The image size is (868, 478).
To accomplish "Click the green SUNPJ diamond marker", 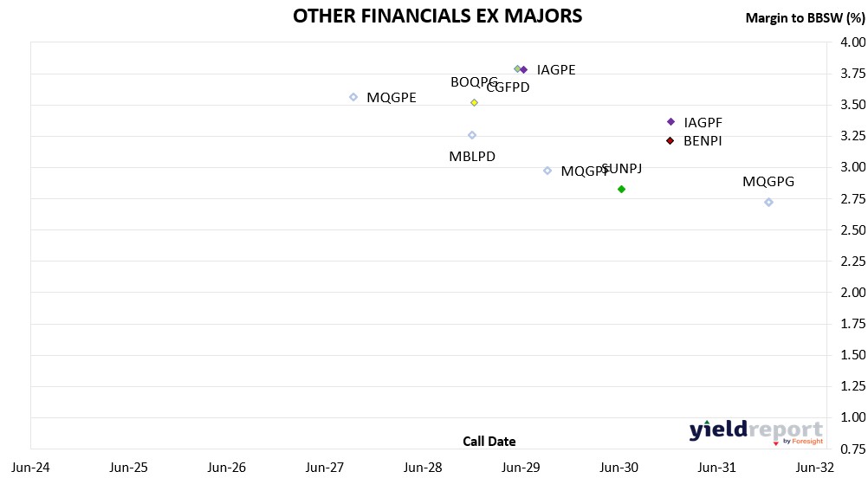I will pos(621,189).
